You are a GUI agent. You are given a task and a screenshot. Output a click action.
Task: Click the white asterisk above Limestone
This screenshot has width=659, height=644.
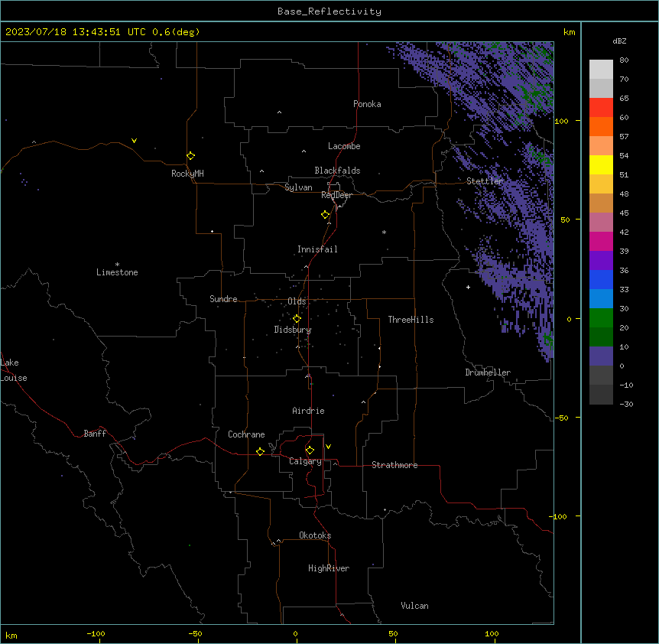pyautogui.click(x=117, y=265)
